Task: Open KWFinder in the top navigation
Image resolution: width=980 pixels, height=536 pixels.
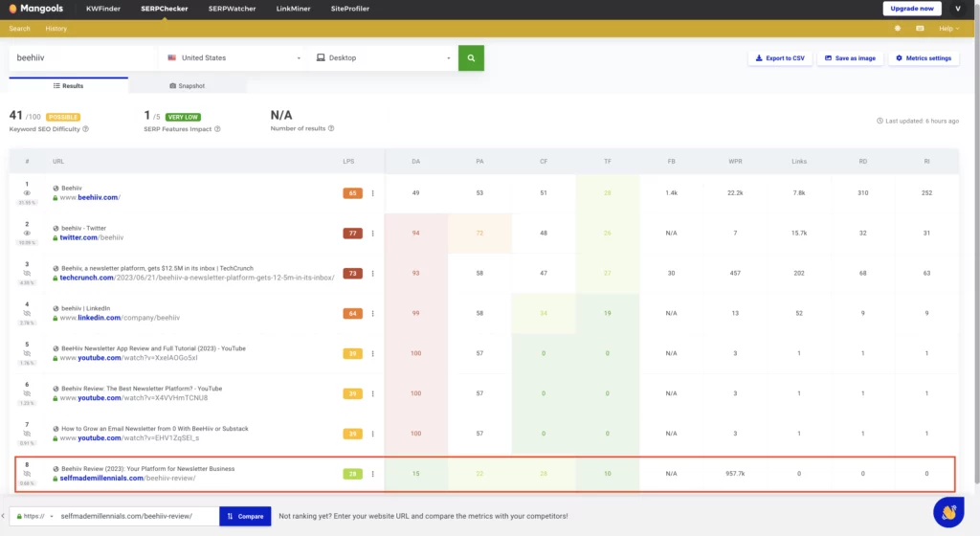Action: tap(103, 9)
